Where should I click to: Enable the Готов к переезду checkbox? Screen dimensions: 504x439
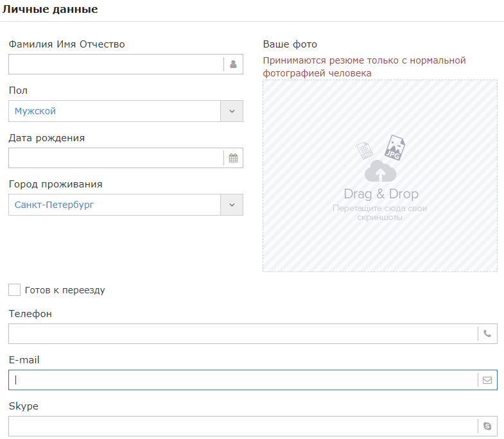(15, 289)
